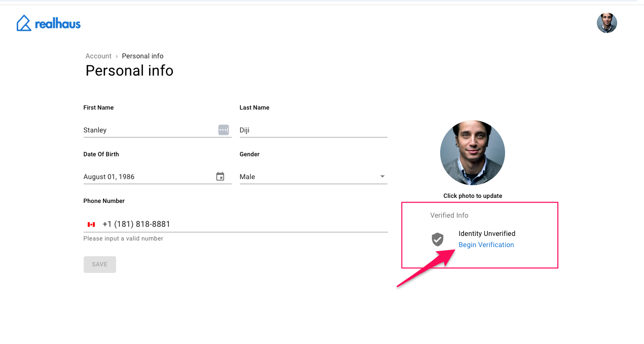Click the realhaus wordmark text
This screenshot has width=644, height=344.
tap(58, 24)
